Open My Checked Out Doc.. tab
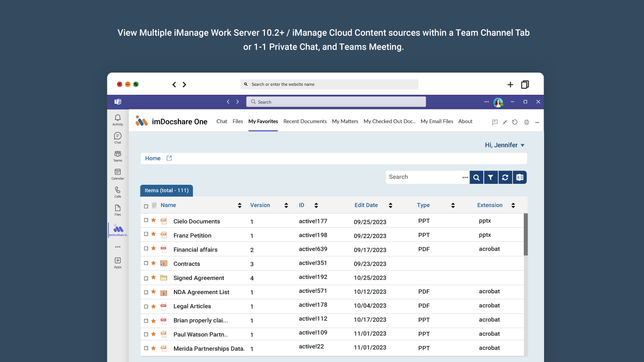Viewport: 644px width, 362px height. click(389, 122)
